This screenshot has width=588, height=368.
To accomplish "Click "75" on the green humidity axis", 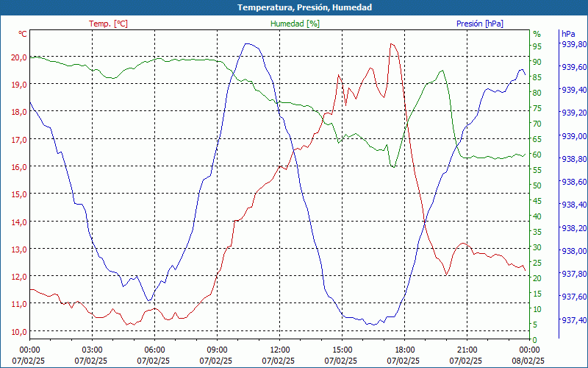I will coord(537,108).
